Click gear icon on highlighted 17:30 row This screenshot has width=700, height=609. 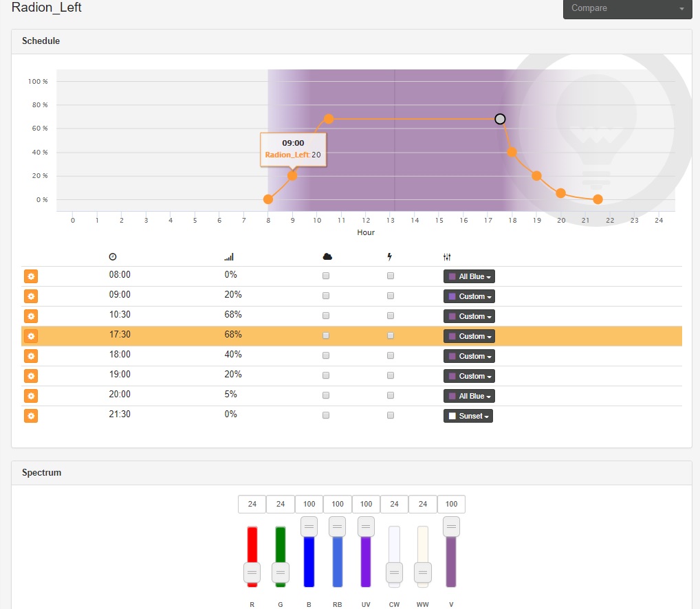point(31,336)
